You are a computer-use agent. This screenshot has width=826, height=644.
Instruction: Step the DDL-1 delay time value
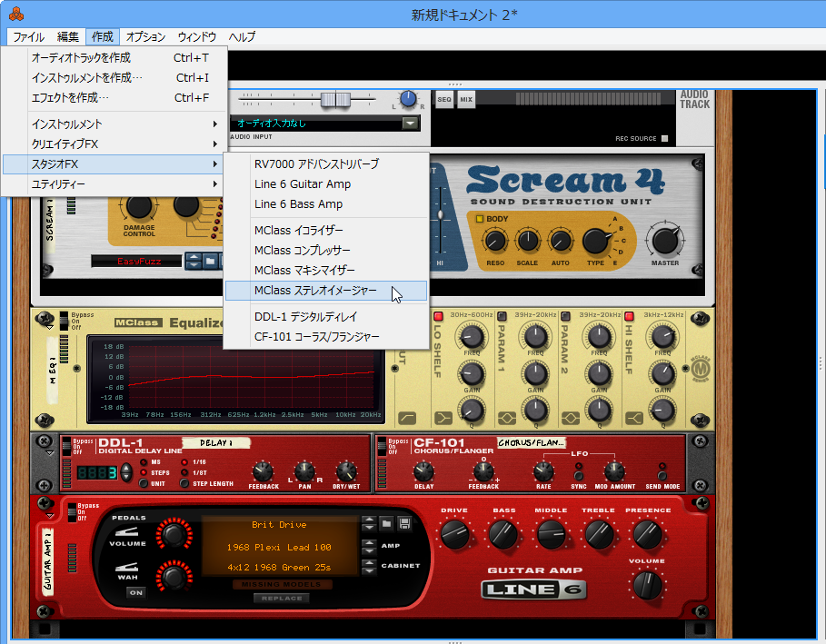coord(126,472)
